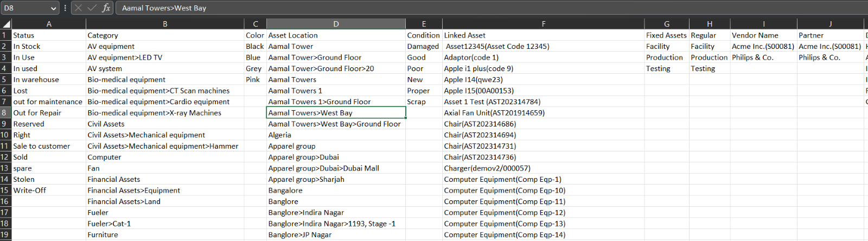Select the condition cell Damaged

coord(424,47)
